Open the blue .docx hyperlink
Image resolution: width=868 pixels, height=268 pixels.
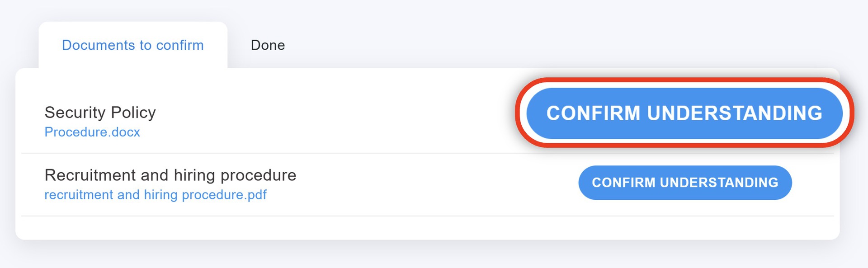(92, 132)
